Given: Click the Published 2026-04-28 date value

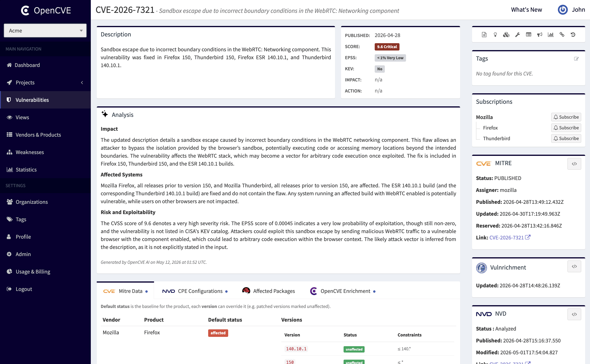Looking at the screenshot, I should click(387, 35).
